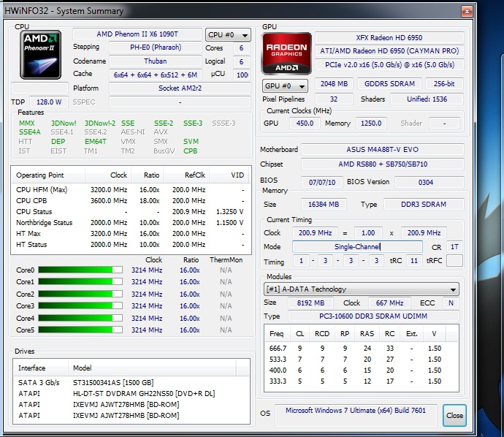Select the HT Max row

coord(130,233)
